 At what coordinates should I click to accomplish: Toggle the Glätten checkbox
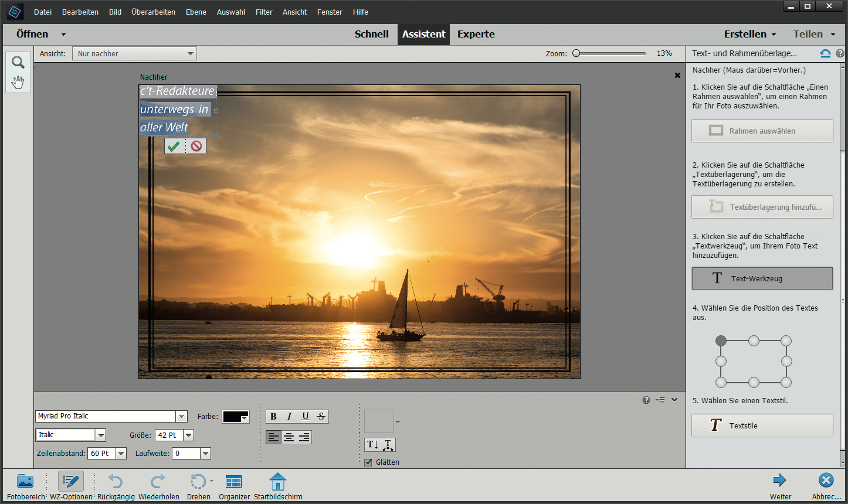[368, 462]
